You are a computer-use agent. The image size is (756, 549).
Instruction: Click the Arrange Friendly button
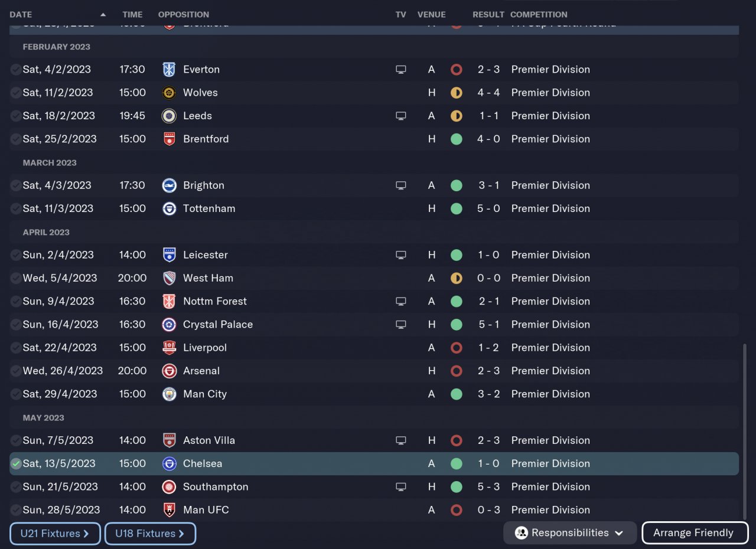click(694, 533)
